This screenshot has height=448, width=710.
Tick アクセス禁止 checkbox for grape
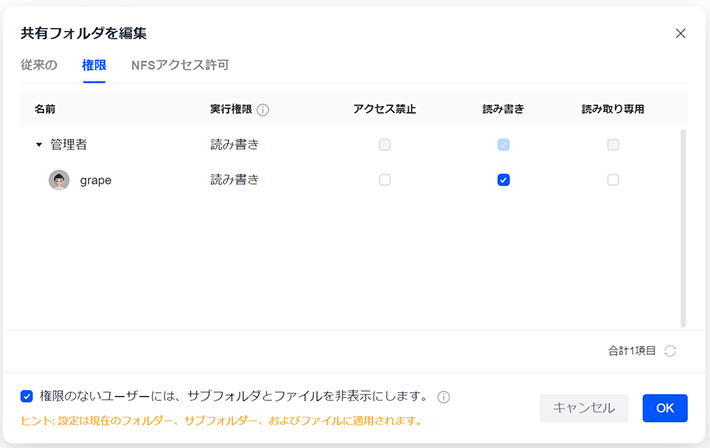click(x=385, y=180)
